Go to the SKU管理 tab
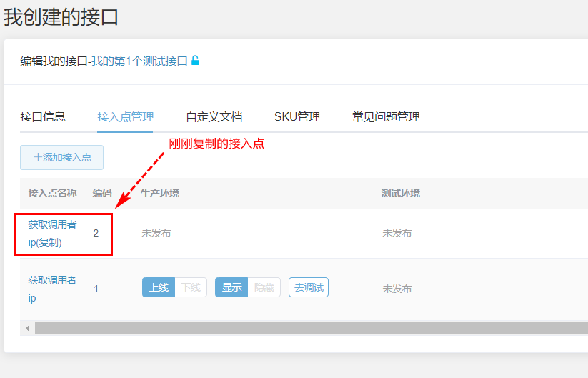Image resolution: width=588 pixels, height=378 pixels. [x=297, y=117]
